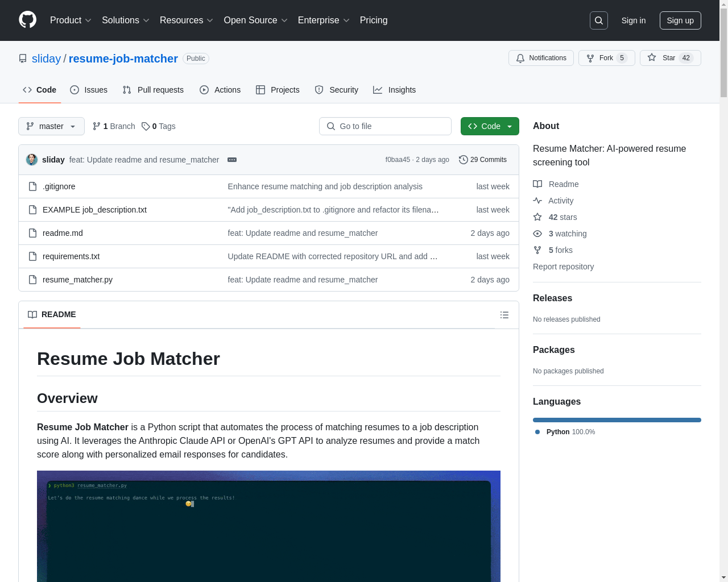Click the sliday avatar in commit row
Viewport: 728px width, 582px height.
32,160
